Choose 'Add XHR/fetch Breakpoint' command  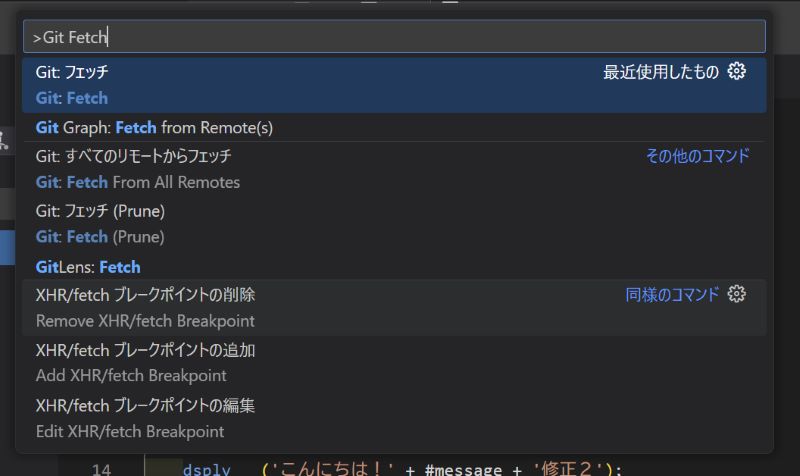pos(394,363)
